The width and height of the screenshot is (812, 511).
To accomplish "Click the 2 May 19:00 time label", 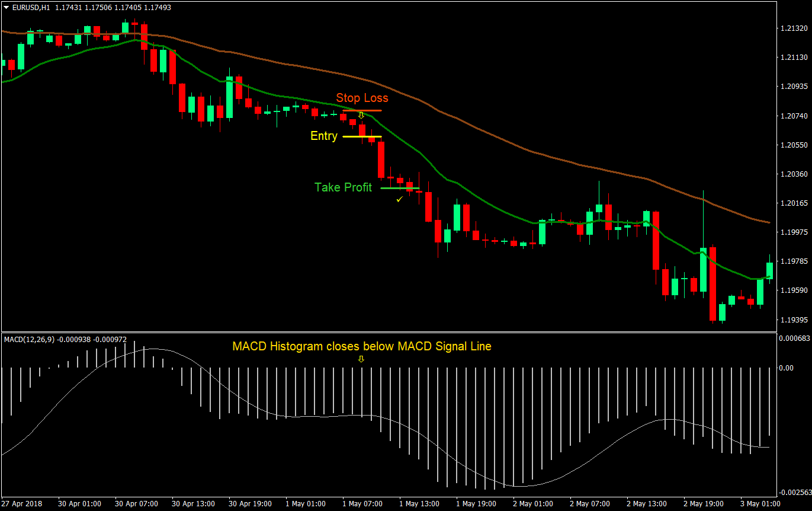I will (x=704, y=504).
